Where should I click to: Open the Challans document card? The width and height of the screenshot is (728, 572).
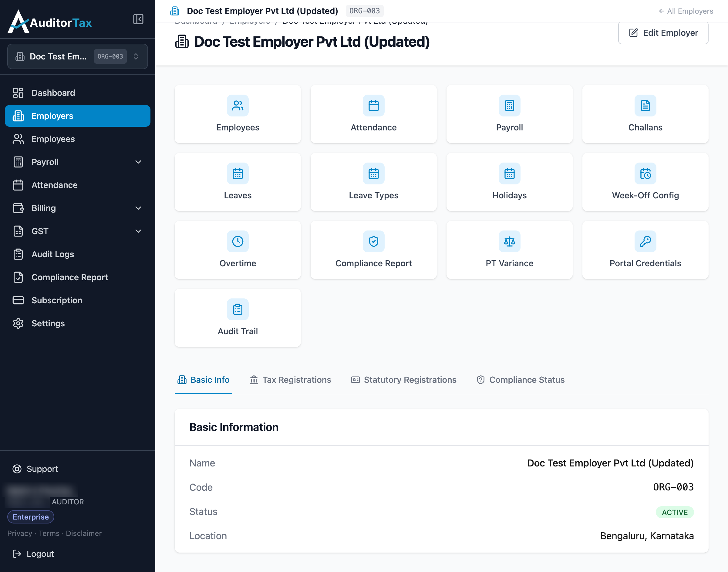(645, 114)
